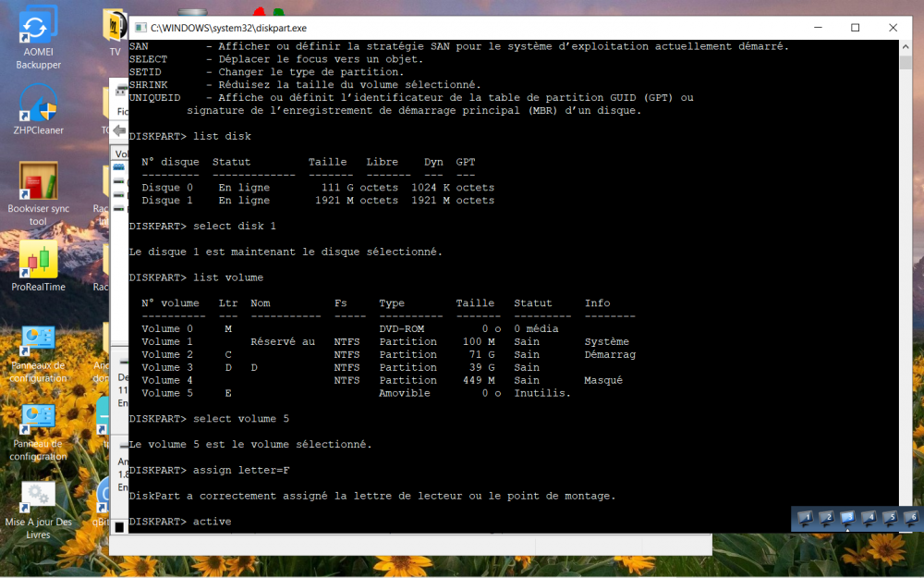Select the TV folder on the desktop

click(115, 32)
